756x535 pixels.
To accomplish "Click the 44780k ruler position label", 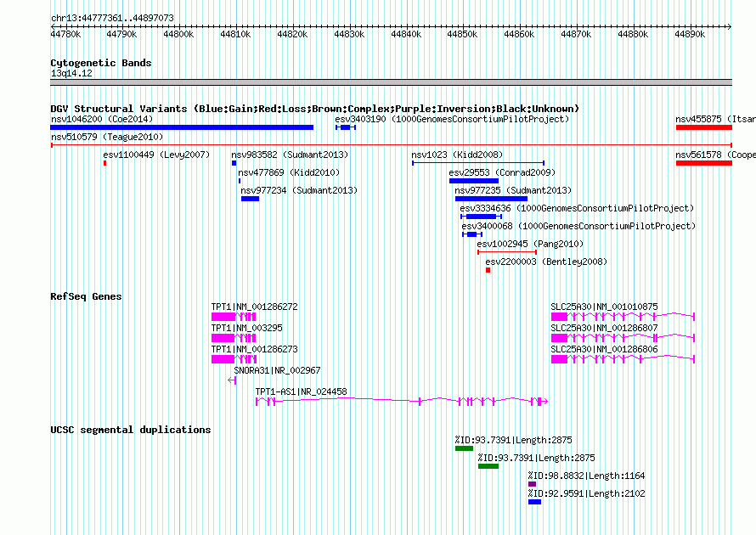I will click(x=65, y=34).
